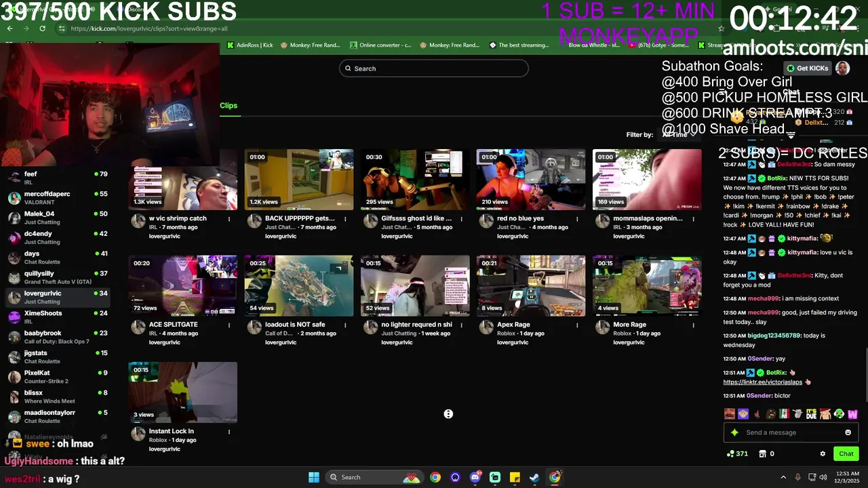Open options menu for Instant Lock In clip
This screenshot has height=488, width=868.
pyautogui.click(x=229, y=432)
